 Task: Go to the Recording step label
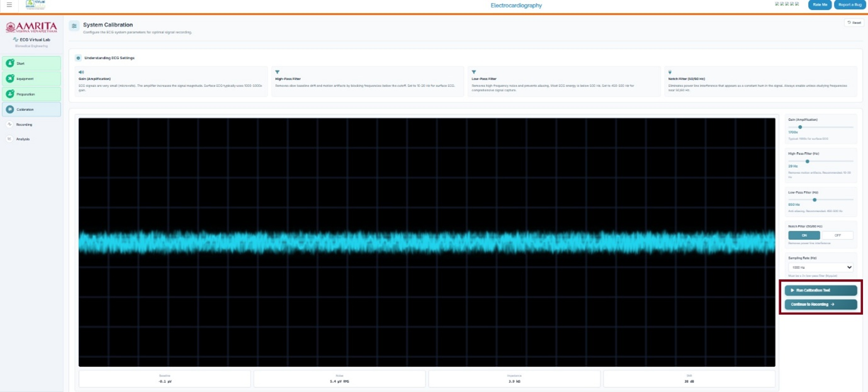(24, 125)
